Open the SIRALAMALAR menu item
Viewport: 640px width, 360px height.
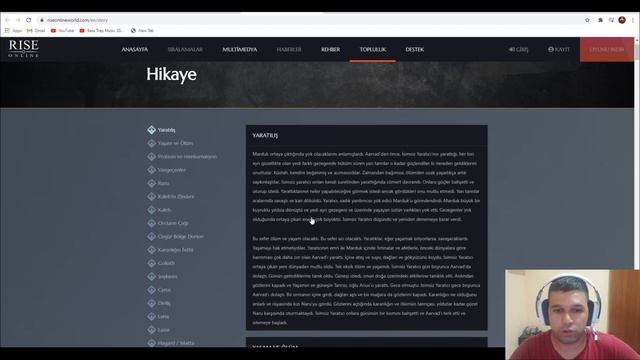(185, 49)
